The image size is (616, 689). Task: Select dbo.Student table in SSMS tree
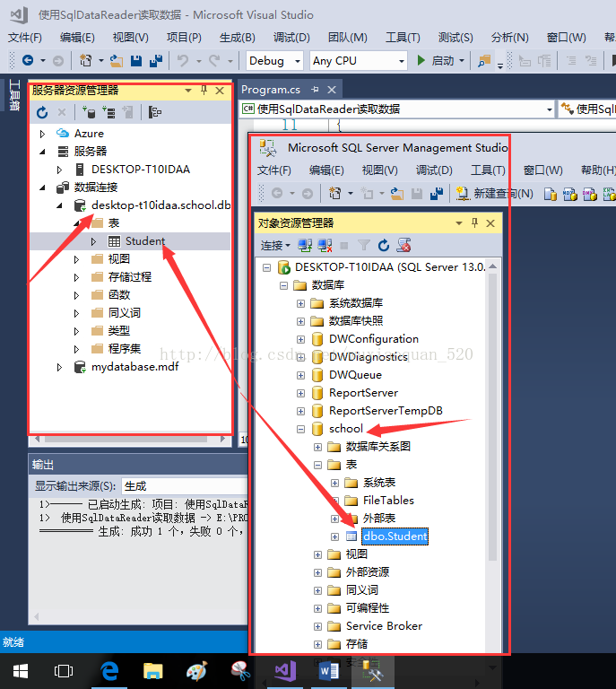click(395, 536)
